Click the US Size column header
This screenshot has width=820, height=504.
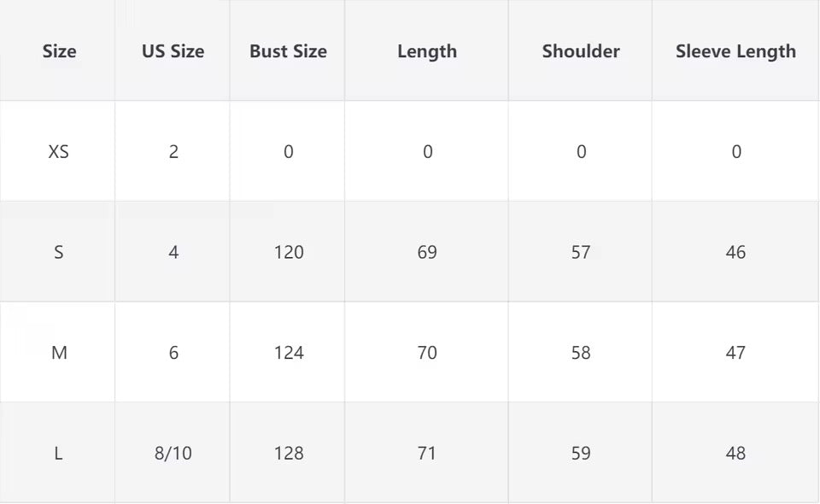(x=173, y=51)
